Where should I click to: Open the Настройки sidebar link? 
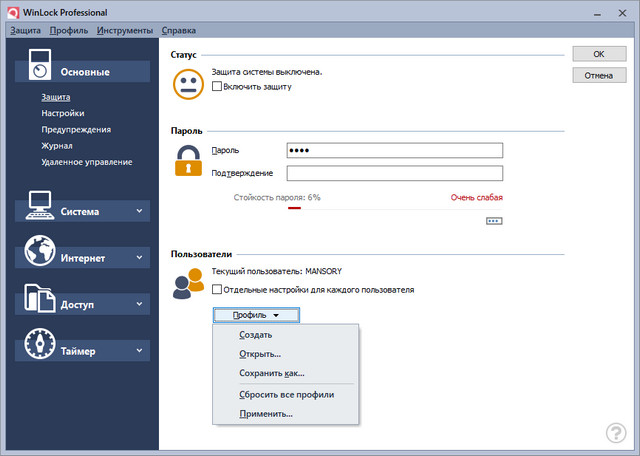(x=62, y=113)
